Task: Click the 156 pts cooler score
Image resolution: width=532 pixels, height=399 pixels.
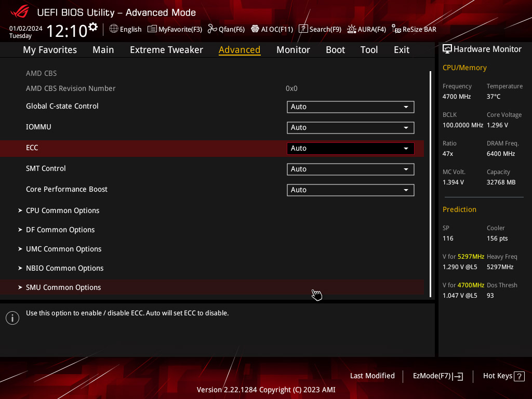Action: click(497, 238)
